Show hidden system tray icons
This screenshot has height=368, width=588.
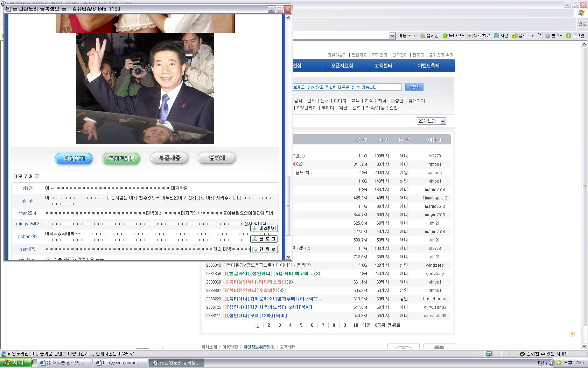tap(551, 363)
